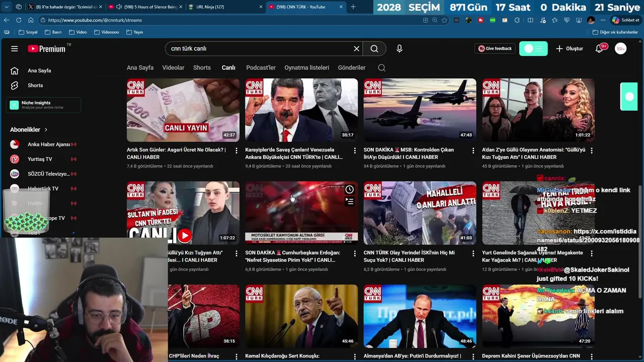The width and height of the screenshot is (644, 362).
Task: Open a new browser tab
Action: pyautogui.click(x=353, y=7)
